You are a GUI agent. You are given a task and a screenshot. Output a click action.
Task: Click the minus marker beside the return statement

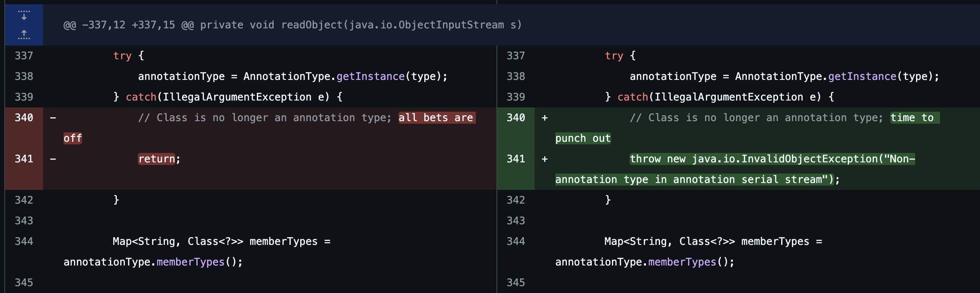(x=53, y=159)
